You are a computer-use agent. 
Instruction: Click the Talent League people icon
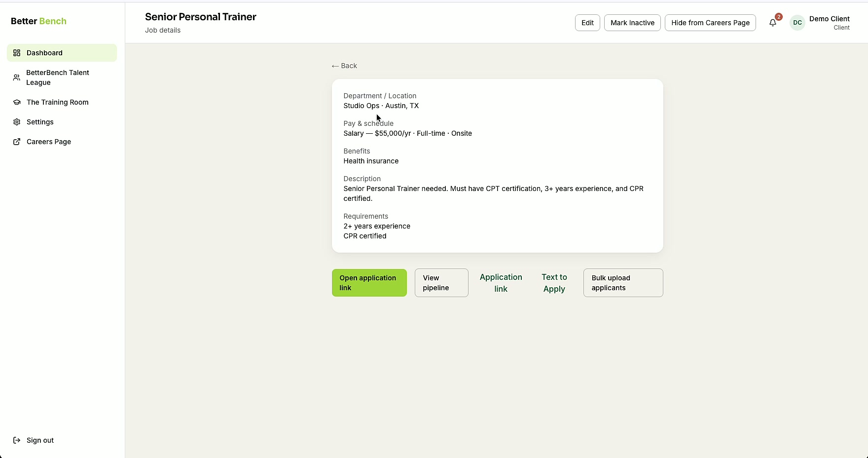17,77
